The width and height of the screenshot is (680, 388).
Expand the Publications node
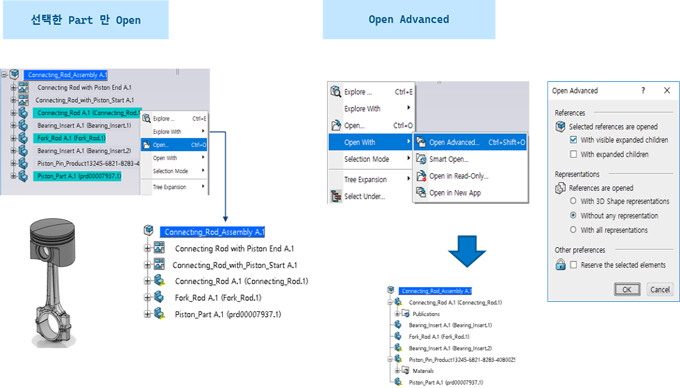(397, 313)
